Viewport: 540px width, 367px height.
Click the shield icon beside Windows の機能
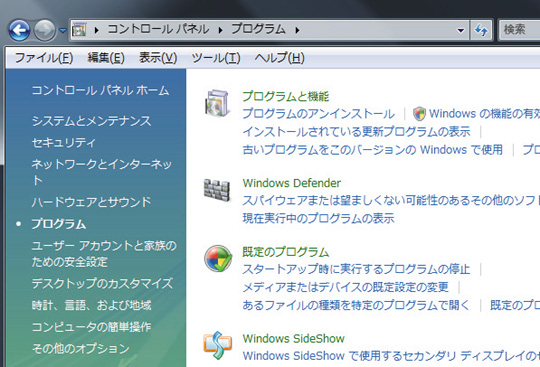click(x=419, y=114)
